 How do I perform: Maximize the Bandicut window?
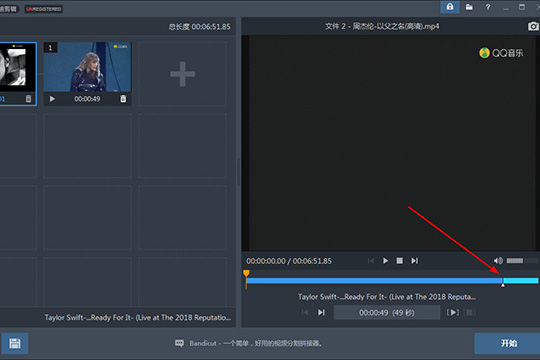[522, 7]
